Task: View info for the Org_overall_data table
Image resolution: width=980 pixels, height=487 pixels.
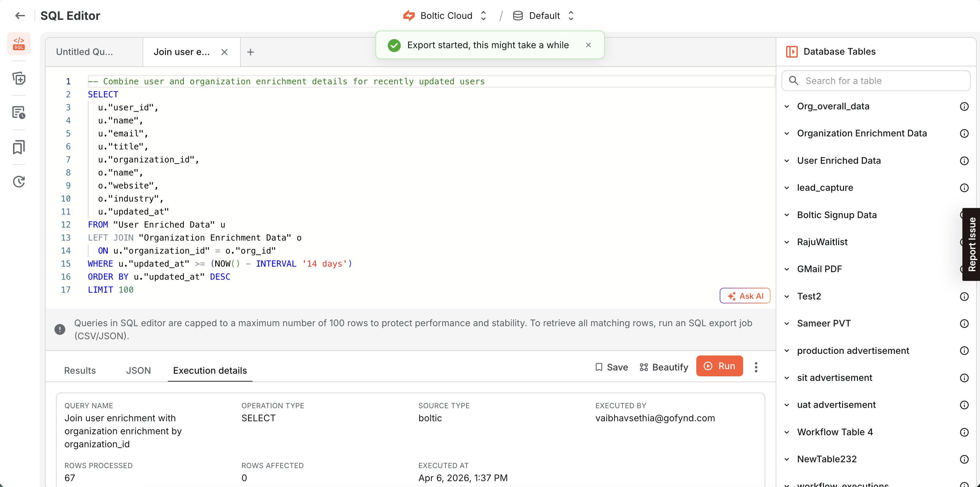Action: [964, 106]
